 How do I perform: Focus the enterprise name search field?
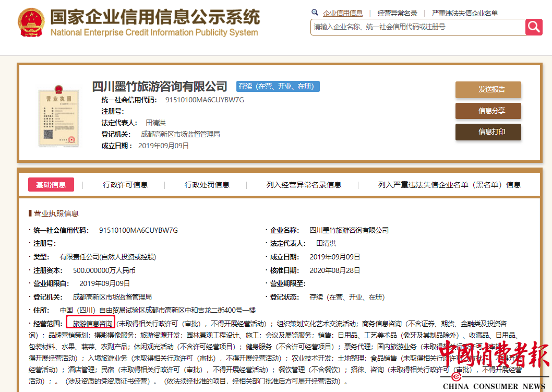click(x=418, y=27)
